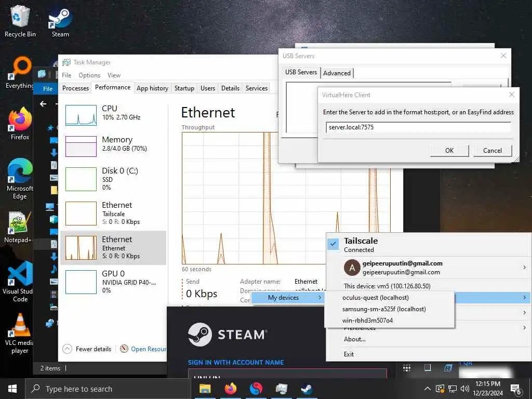
Task: Click the volume speaker tray icon
Action: 464,389
